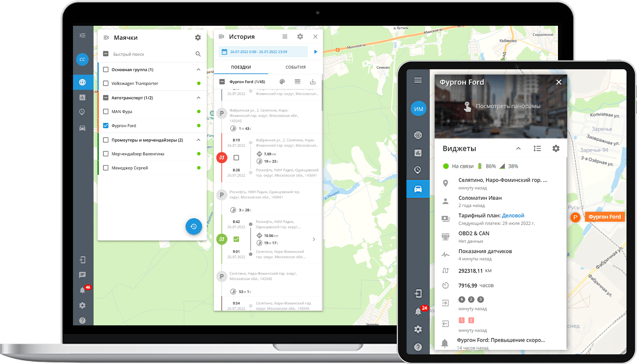Image resolution: width=637 pixels, height=364 pixels.
Task: Click the orange P parking marker on tablet map
Action: (x=575, y=217)
